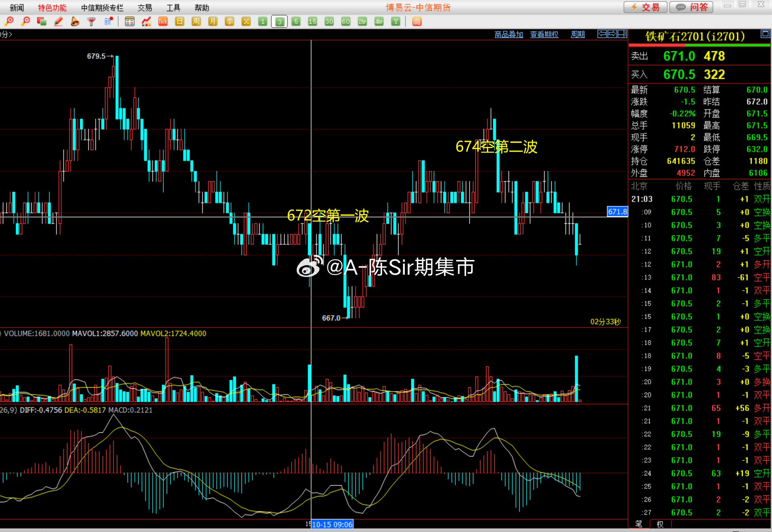Toggle the side panel layout icon

click(622, 34)
